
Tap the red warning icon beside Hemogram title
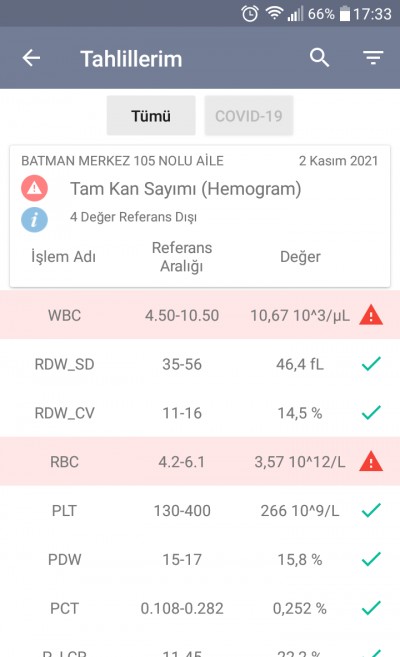pyautogui.click(x=34, y=188)
